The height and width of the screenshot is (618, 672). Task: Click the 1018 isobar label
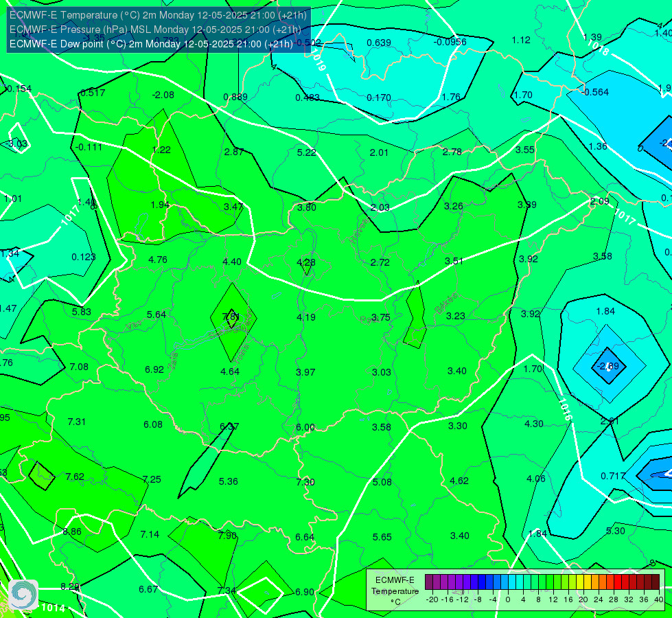click(x=598, y=47)
